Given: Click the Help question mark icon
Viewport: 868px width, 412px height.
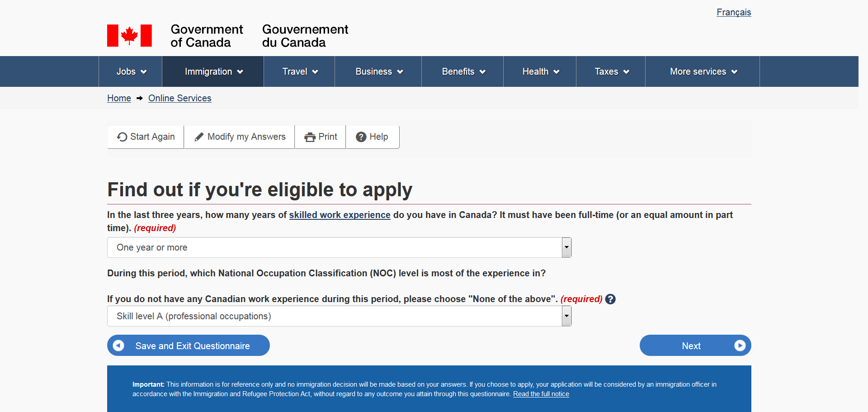Looking at the screenshot, I should [361, 137].
